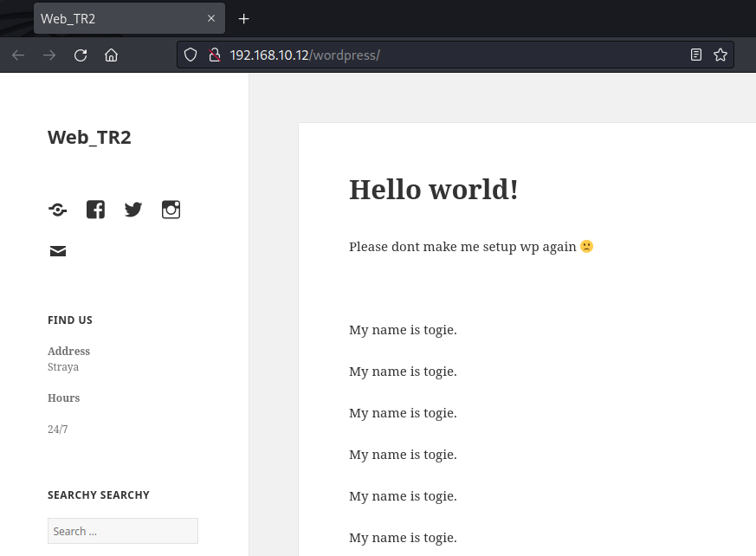The height and width of the screenshot is (556, 756).
Task: Navigate back with the back arrow
Action: (18, 55)
